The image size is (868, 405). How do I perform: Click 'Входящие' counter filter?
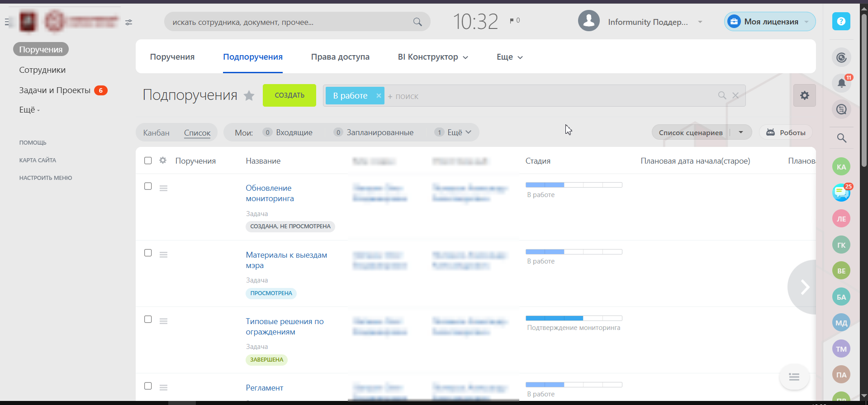[x=288, y=132]
